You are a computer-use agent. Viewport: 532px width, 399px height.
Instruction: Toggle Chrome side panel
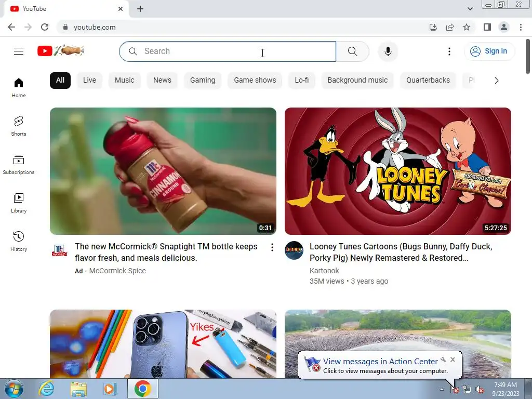(x=487, y=27)
